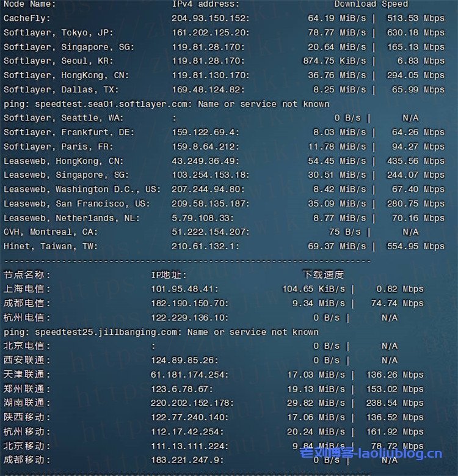Select speed value 161.92 Mbps

click(x=394, y=431)
